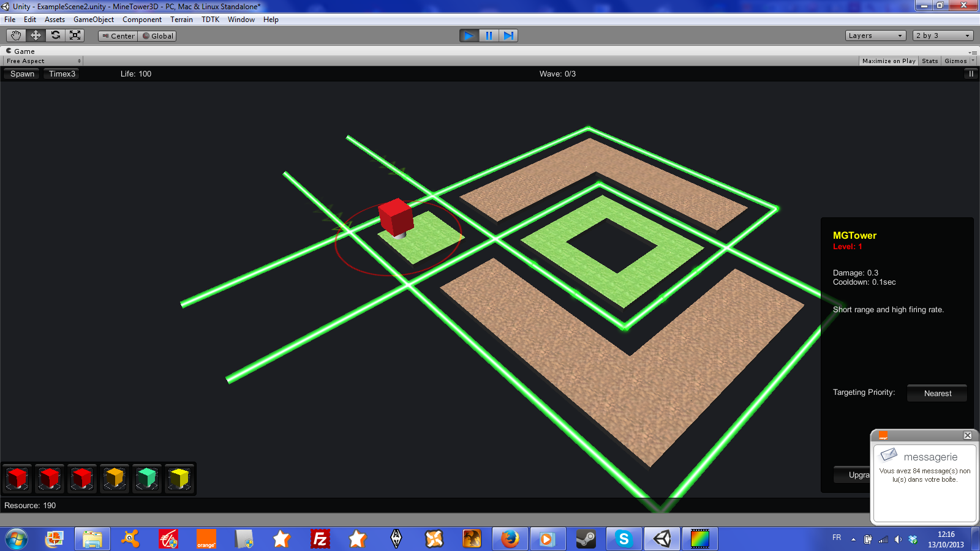Pick the yellow cube tower icon
Screen dimensions: 980x551
click(179, 478)
